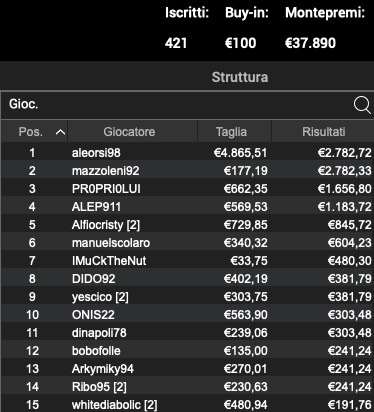
Task: Select player aleorsi98 row
Action: (187, 153)
